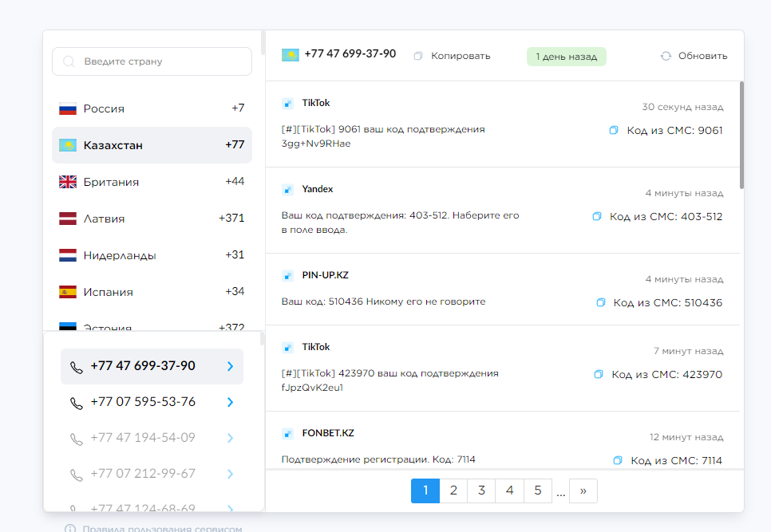The height and width of the screenshot is (532, 771).
Task: Open number +77 47 194-54-09 via its chevron
Action: [230, 438]
